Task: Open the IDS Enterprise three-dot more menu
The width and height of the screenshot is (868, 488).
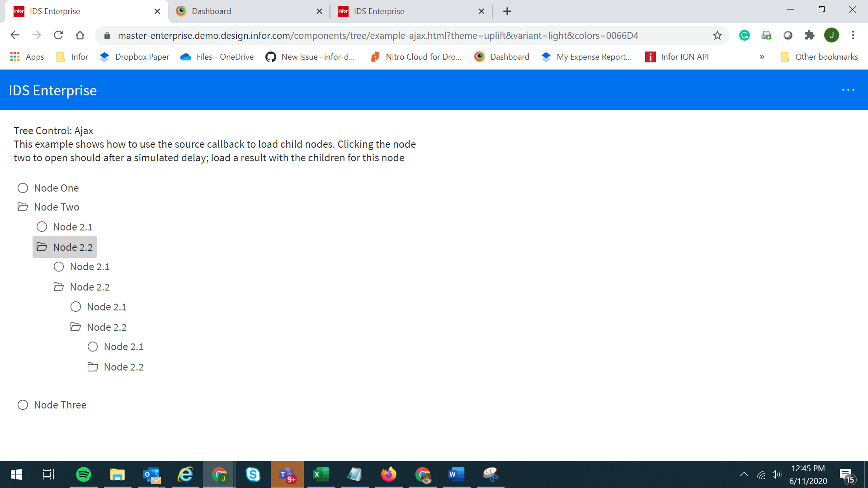Action: pos(848,90)
